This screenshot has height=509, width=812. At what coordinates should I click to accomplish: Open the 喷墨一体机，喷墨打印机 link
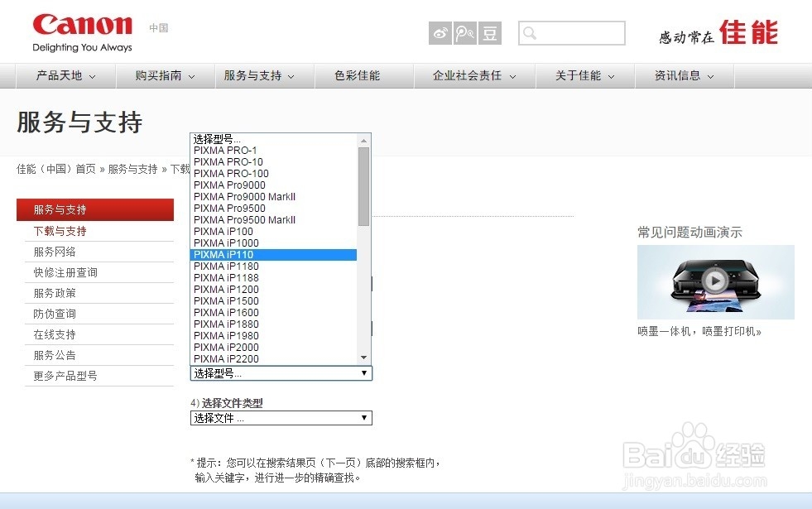pyautogui.click(x=699, y=331)
